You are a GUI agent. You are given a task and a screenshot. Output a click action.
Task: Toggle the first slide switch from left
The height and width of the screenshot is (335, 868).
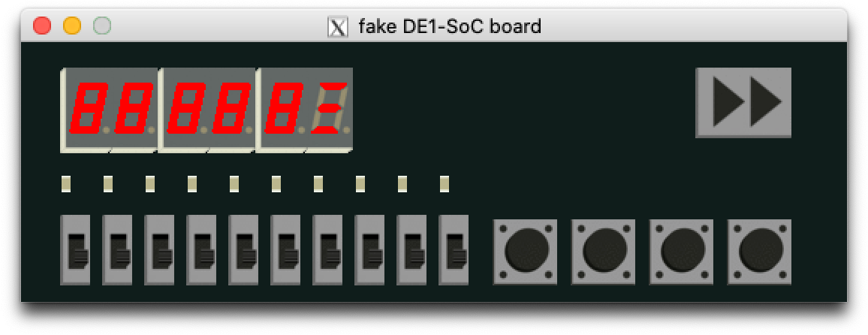pos(75,249)
